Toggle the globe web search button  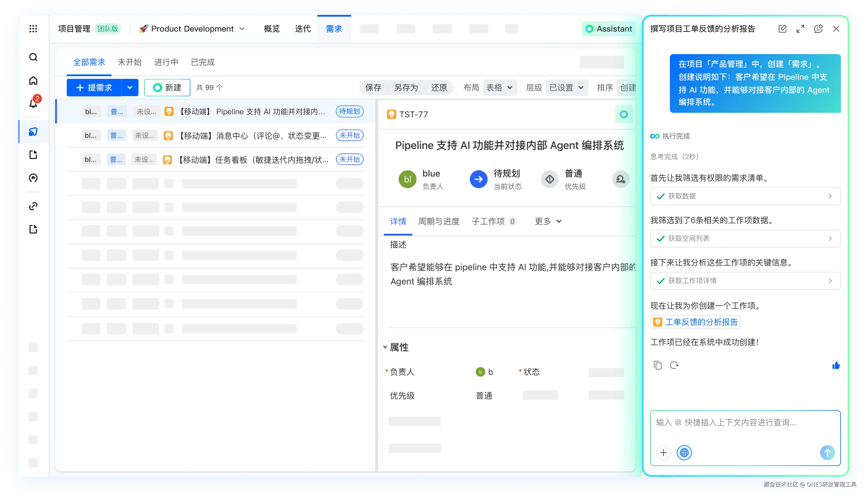[x=684, y=453]
